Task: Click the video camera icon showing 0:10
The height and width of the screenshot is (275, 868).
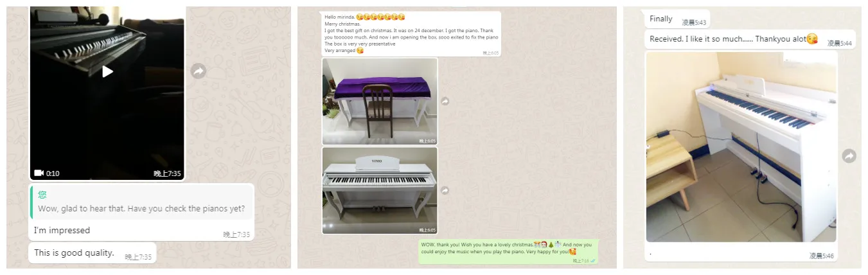Action: [39, 173]
